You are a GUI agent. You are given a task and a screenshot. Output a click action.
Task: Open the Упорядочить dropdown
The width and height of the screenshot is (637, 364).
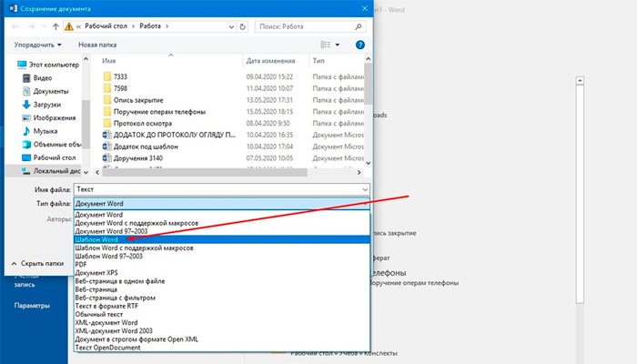pos(38,45)
